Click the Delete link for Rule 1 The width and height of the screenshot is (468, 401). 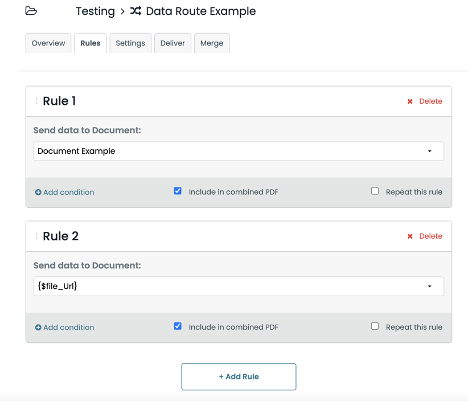[x=431, y=101]
